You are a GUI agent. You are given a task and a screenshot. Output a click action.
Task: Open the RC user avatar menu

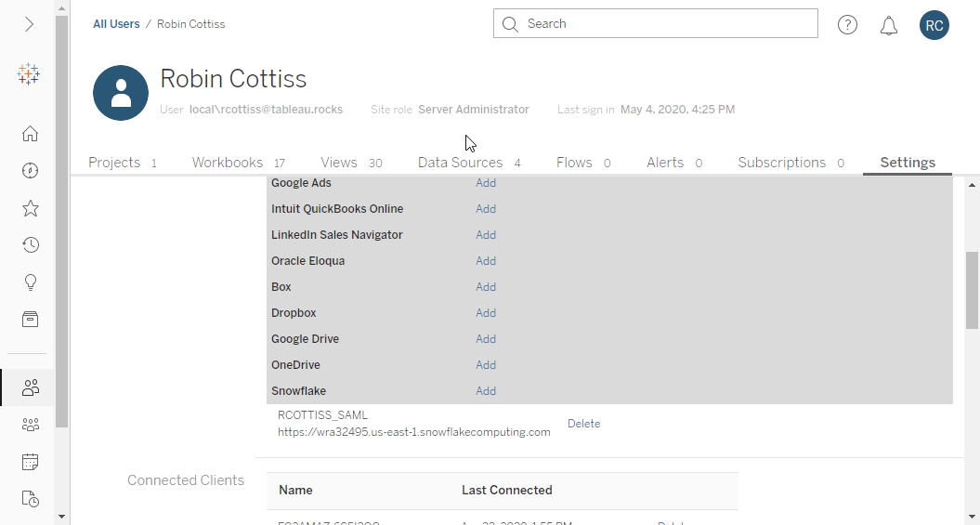click(x=934, y=25)
